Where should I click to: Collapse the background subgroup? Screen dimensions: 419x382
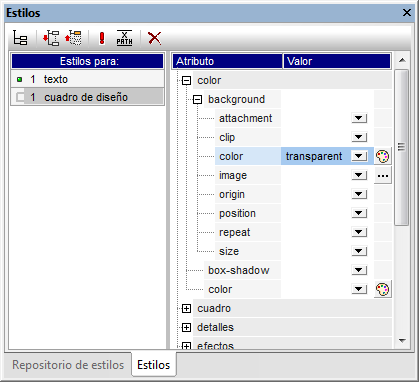(198, 99)
